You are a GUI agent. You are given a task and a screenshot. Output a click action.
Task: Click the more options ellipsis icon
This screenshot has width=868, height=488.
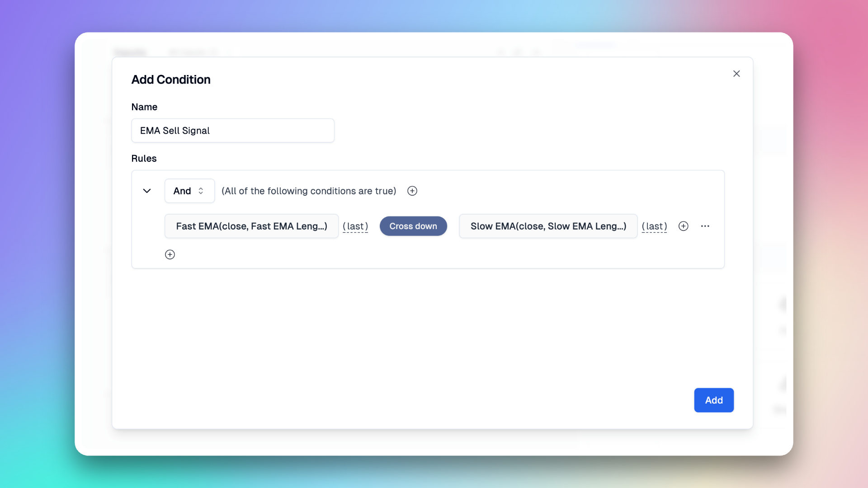pyautogui.click(x=705, y=226)
